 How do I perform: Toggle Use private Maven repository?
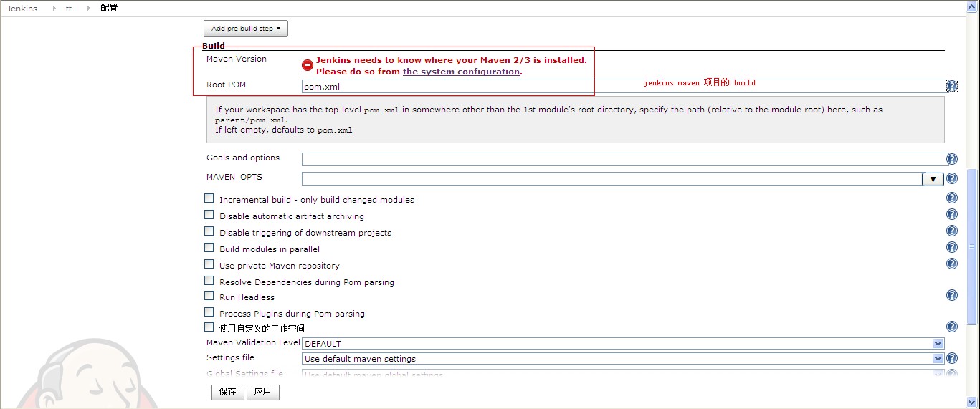(x=209, y=264)
